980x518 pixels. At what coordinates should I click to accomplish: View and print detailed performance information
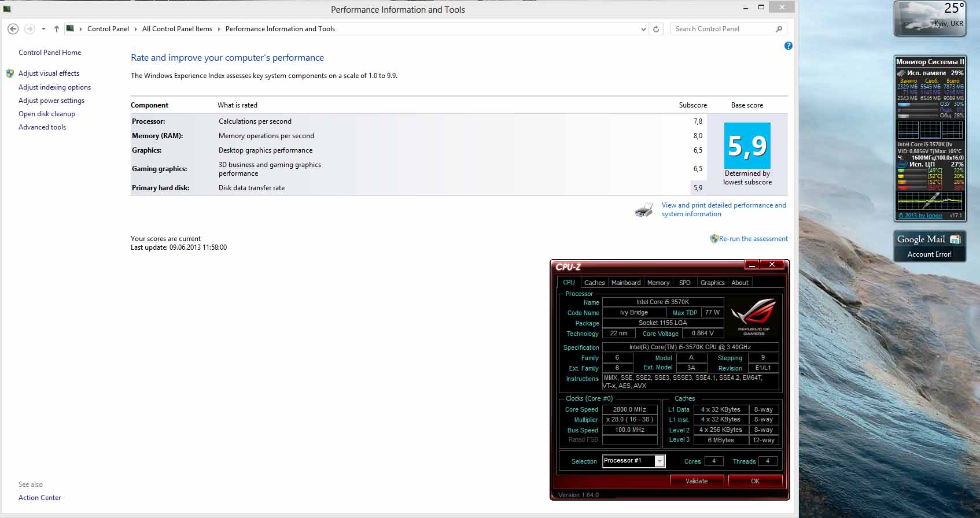724,209
